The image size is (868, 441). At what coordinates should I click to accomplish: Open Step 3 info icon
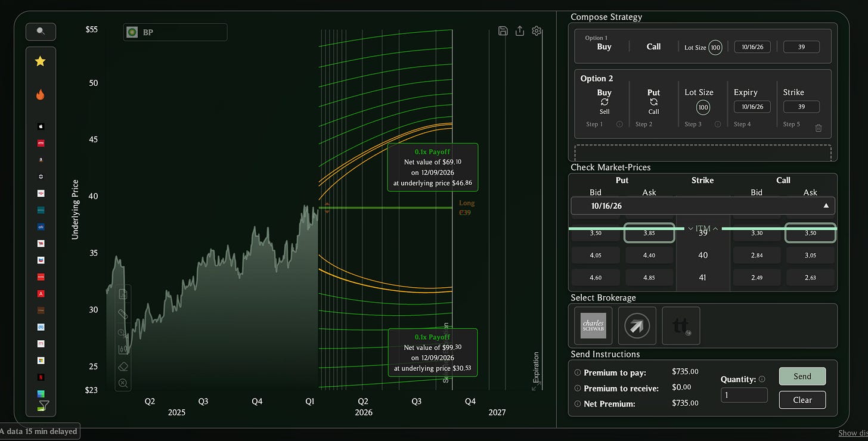click(718, 125)
